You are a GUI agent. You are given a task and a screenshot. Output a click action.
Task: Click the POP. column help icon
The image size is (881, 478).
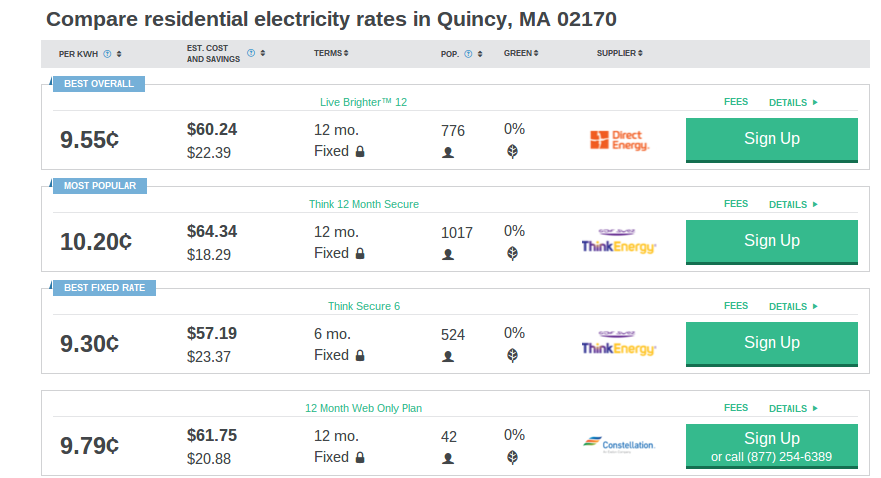click(x=468, y=54)
